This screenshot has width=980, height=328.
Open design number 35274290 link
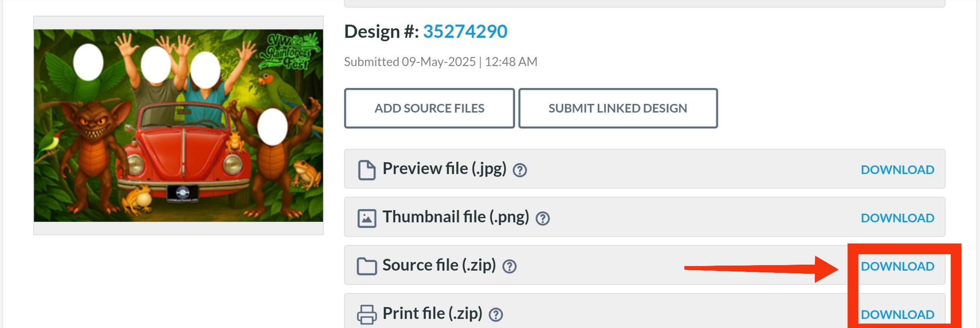tap(464, 31)
